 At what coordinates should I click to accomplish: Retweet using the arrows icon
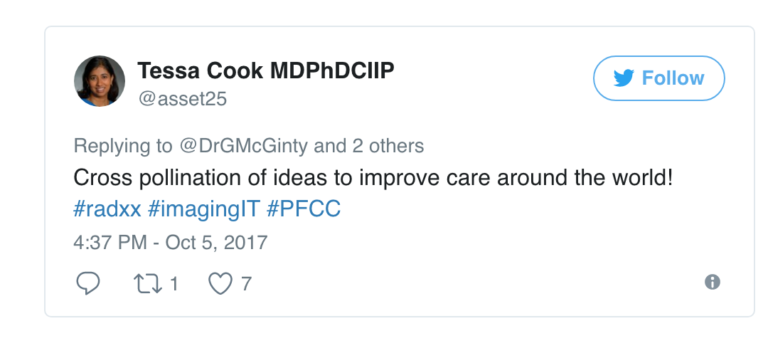click(148, 284)
